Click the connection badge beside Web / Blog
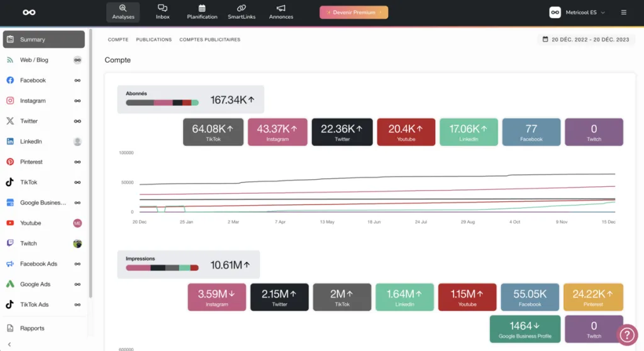Screen dimensions: 644x351 click(77, 60)
